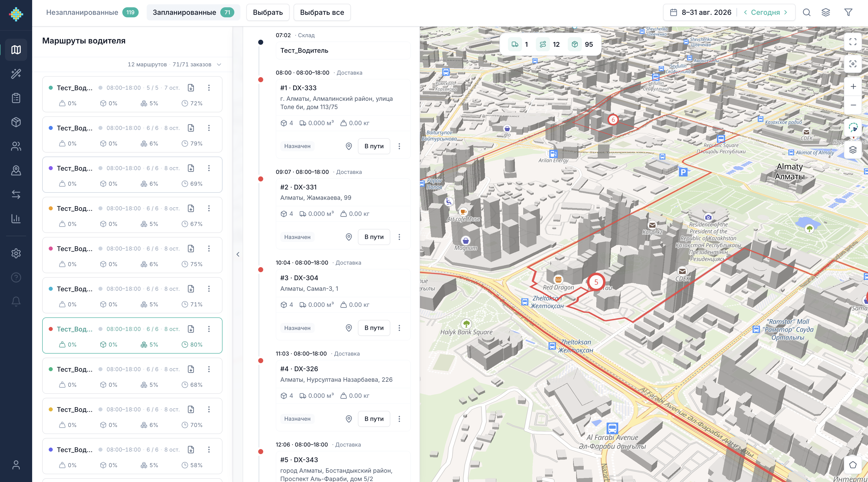Image resolution: width=868 pixels, height=482 pixels.
Task: Open date range picker 8–31 авг. 2026
Action: (701, 13)
